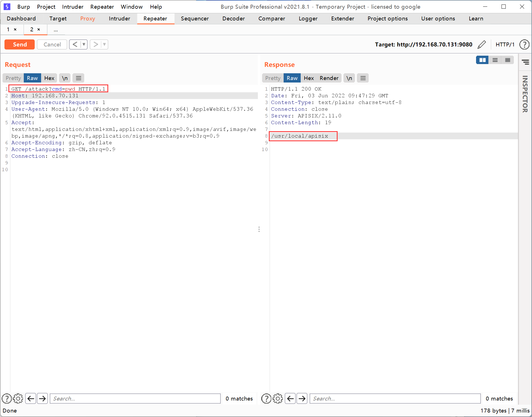This screenshot has width=532, height=417.
Task: Close Repeater tab 1
Action: pyautogui.click(x=15, y=29)
